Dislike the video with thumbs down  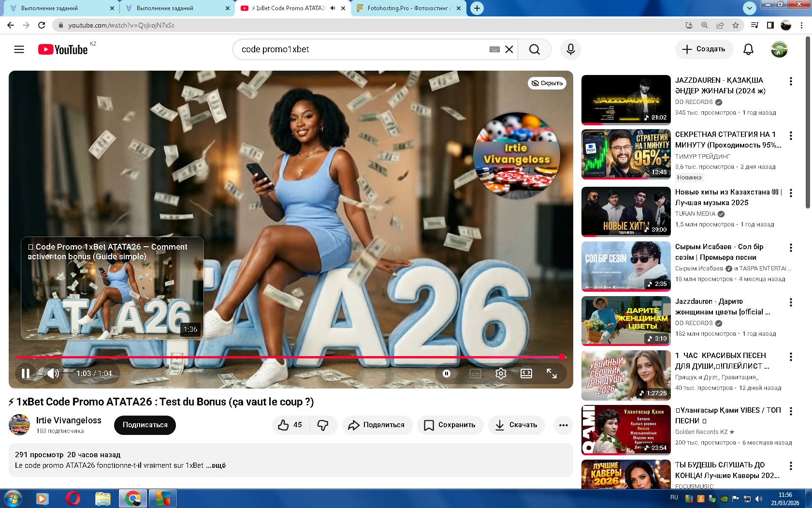click(323, 425)
